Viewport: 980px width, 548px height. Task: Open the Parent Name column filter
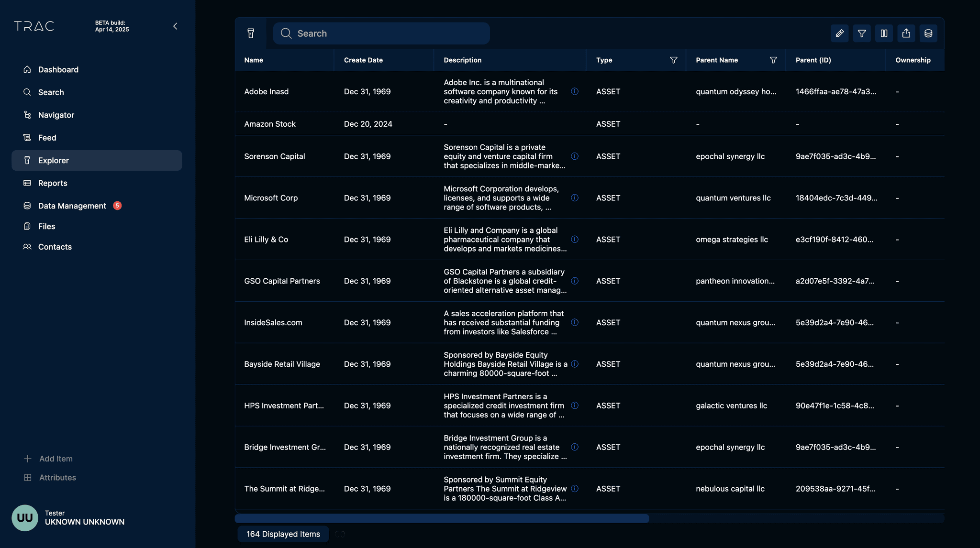(773, 60)
